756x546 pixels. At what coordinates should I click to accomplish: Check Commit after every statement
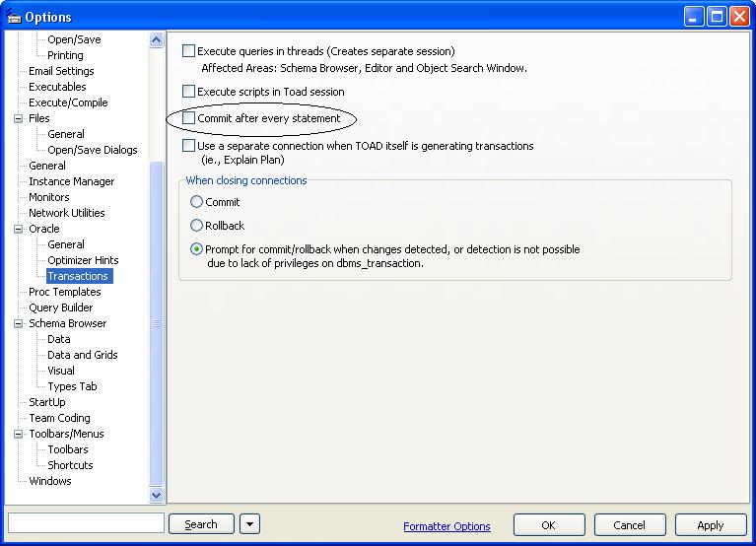[189, 118]
